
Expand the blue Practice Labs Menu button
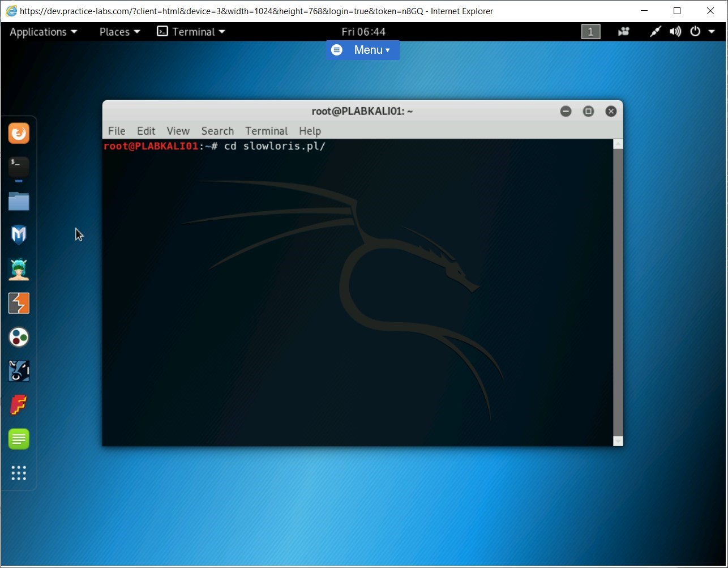(x=362, y=50)
